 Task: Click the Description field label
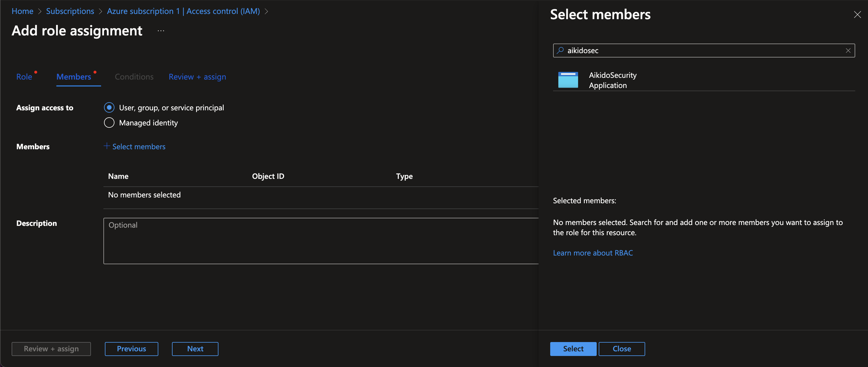[x=37, y=223]
